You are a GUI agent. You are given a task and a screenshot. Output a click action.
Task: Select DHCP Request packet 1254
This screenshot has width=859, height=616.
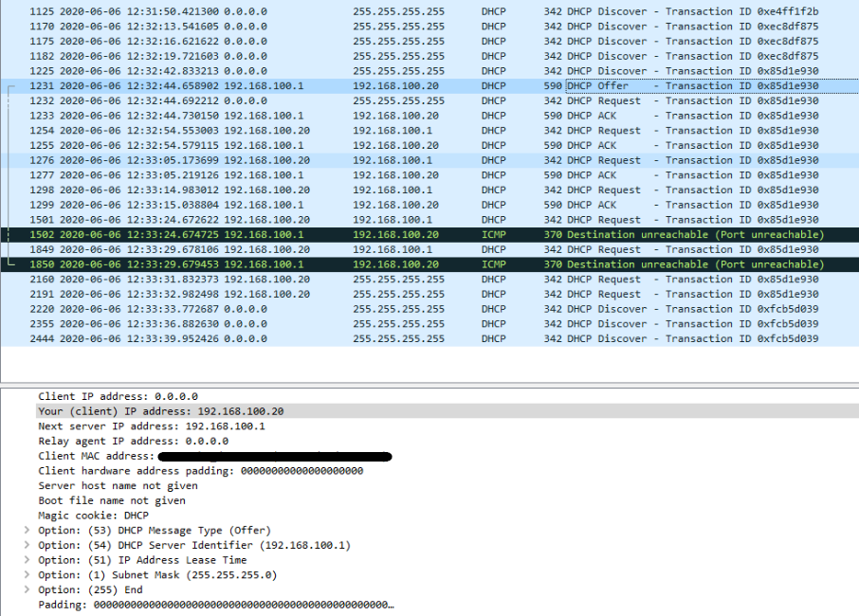(284, 130)
